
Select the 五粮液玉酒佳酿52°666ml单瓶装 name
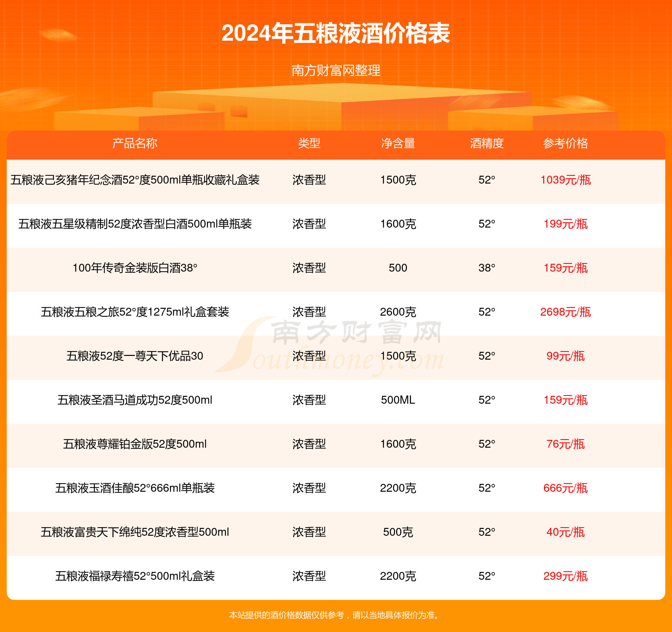[135, 488]
